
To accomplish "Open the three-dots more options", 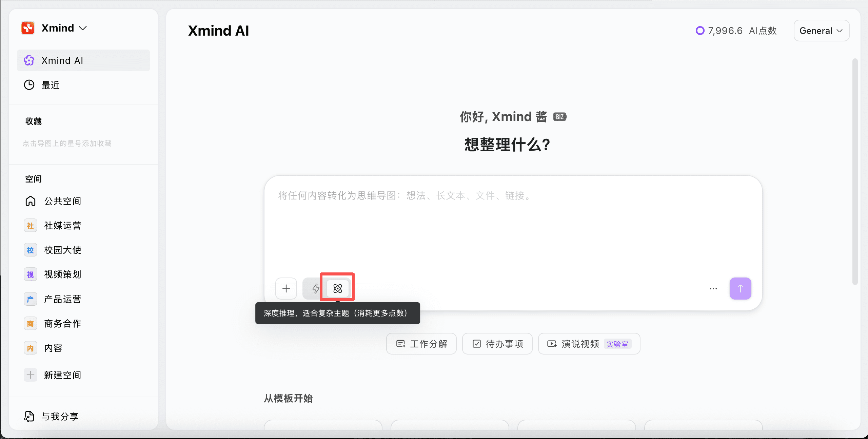I will click(713, 289).
